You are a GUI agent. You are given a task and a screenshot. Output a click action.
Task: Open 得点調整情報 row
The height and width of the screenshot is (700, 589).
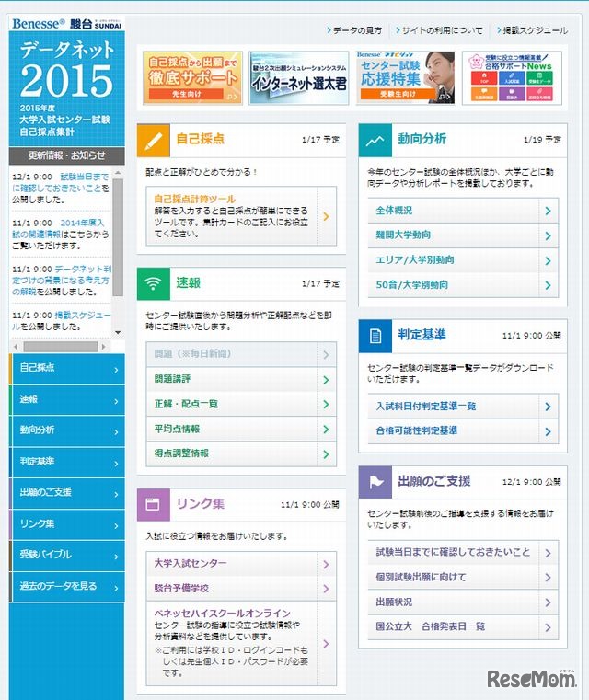pos(241,453)
